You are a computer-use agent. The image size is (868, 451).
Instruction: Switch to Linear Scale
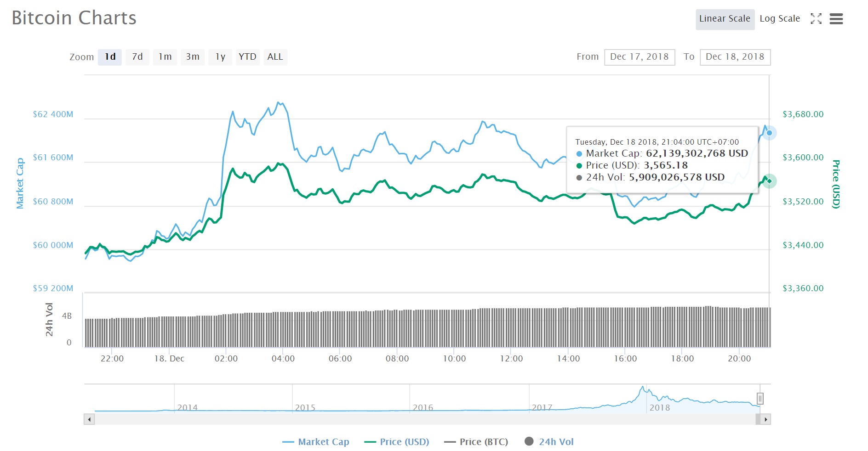coord(725,19)
